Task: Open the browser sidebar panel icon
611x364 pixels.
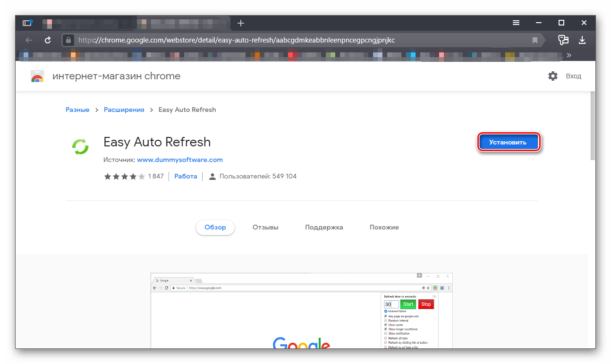Action: coord(27,23)
